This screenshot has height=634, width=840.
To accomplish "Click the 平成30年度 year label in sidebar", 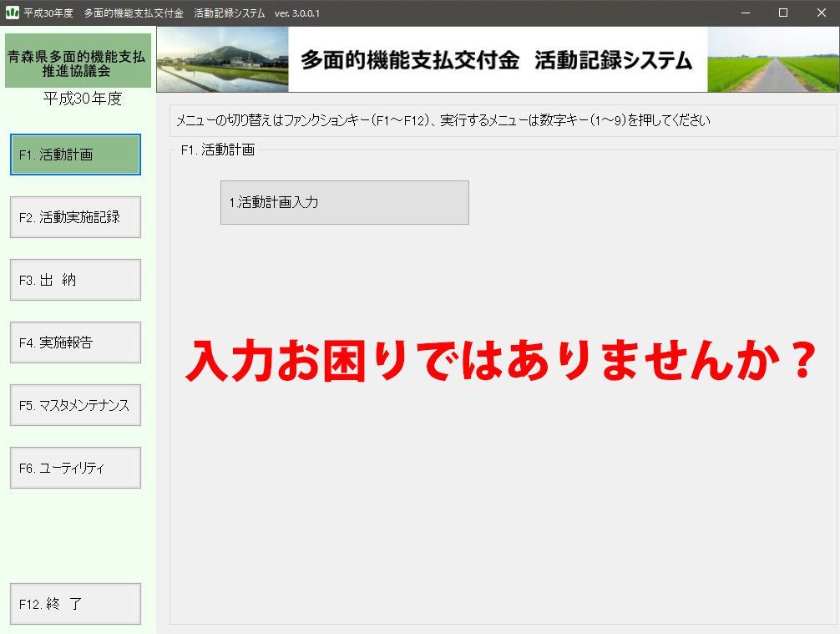I will [78, 99].
